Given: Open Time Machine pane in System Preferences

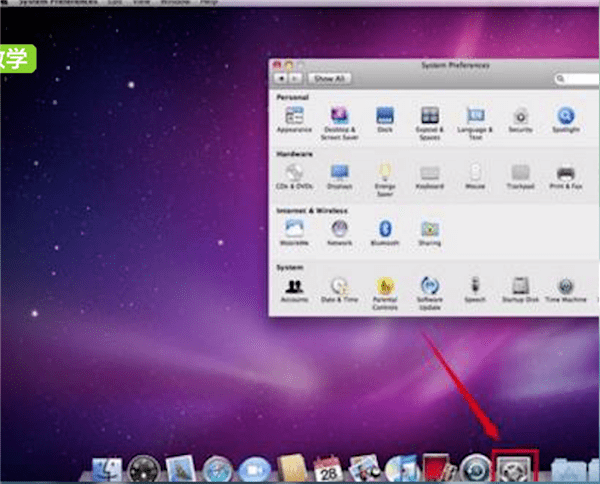Looking at the screenshot, I should [x=566, y=289].
